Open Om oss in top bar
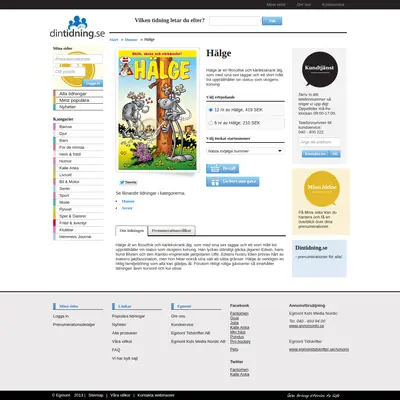The image size is (400, 400). coord(304,5)
